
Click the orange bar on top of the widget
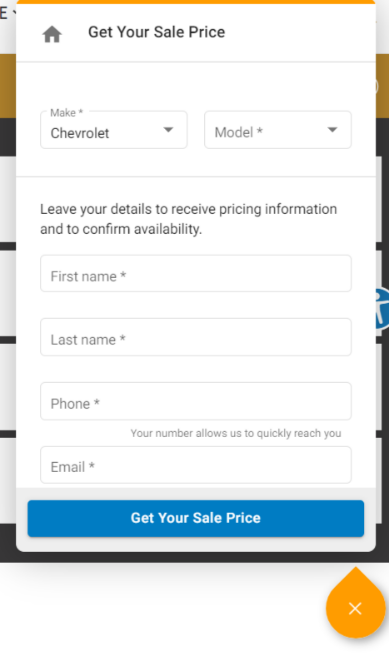tap(196, 2)
